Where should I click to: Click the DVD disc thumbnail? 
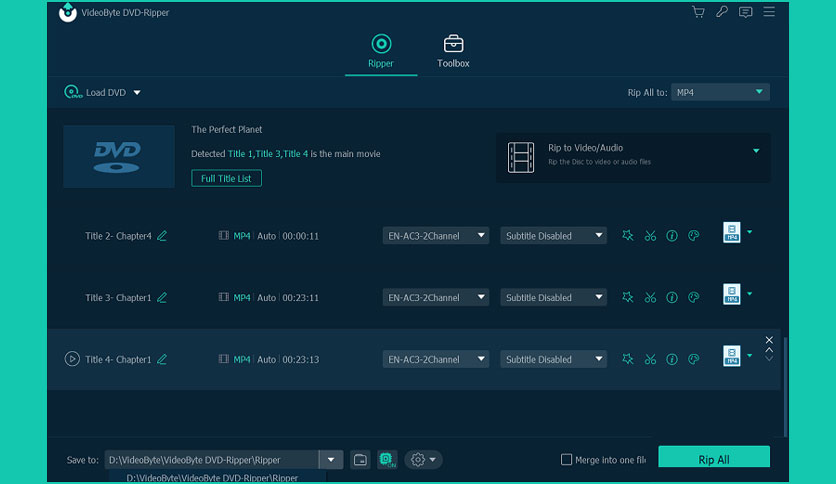tap(119, 156)
